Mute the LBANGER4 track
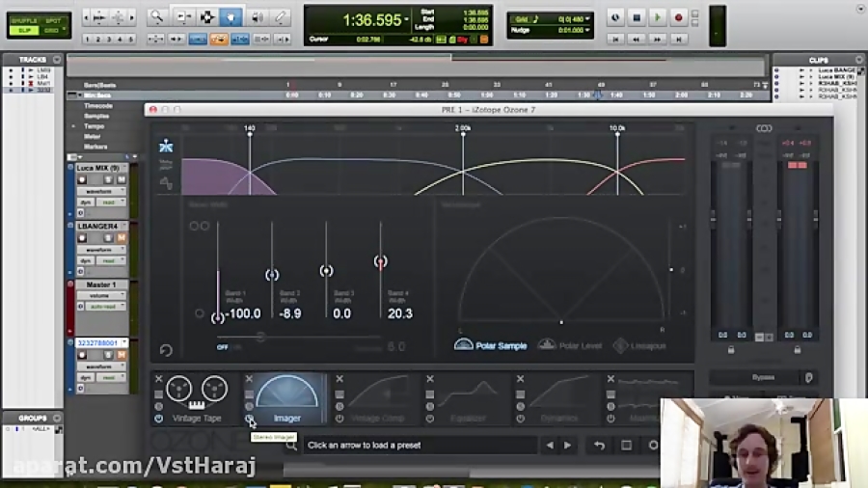 tap(122, 238)
